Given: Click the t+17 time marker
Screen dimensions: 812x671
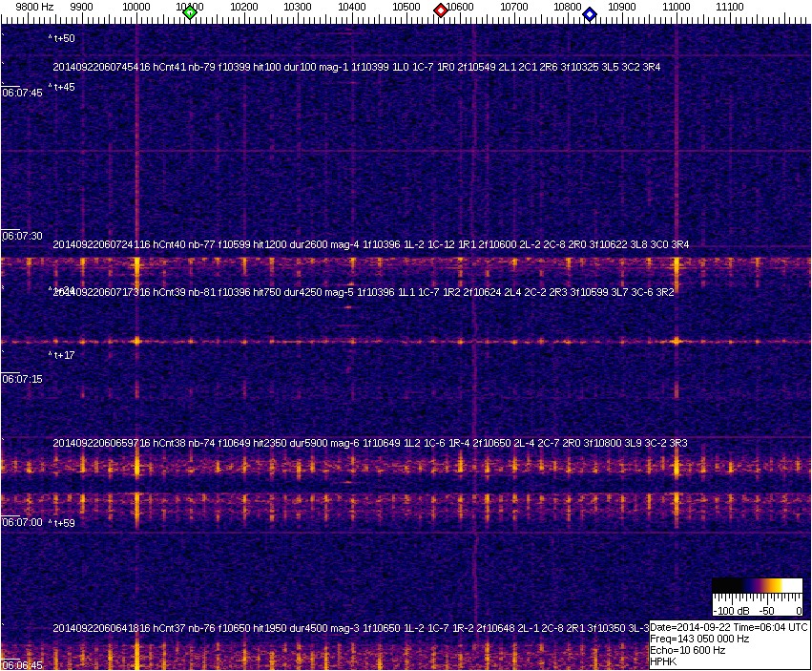Looking at the screenshot, I should tap(61, 355).
